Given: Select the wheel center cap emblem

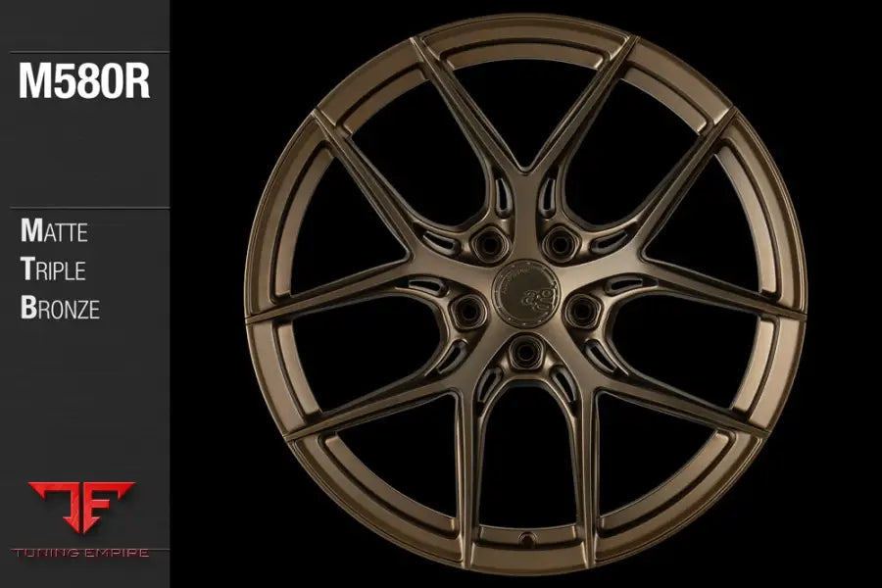Looking at the screenshot, I should point(525,294).
